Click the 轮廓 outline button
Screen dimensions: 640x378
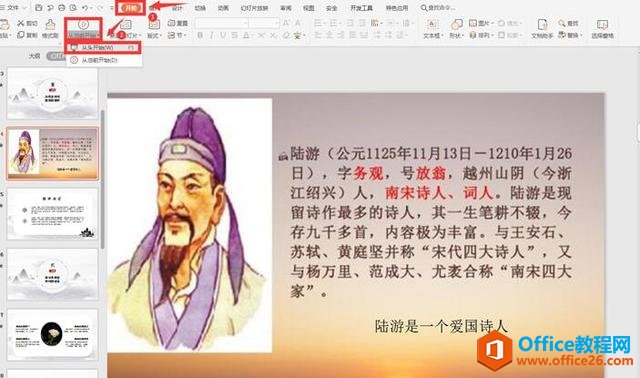(x=510, y=36)
